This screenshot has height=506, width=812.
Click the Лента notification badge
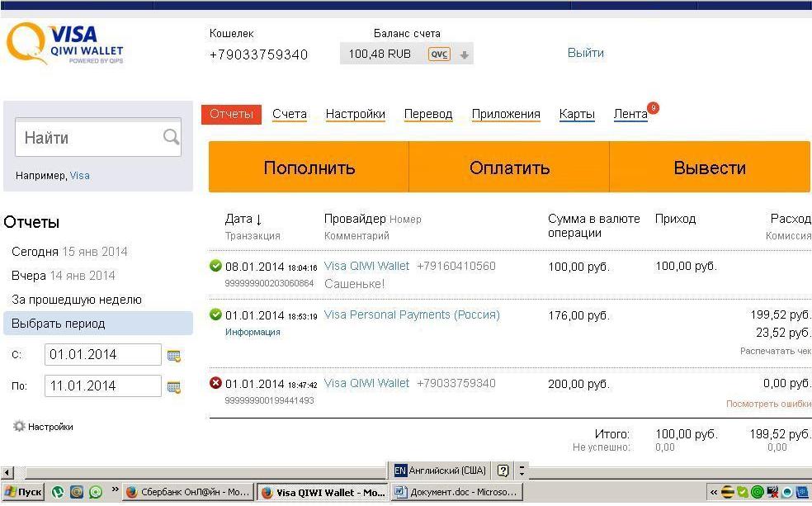point(653,108)
